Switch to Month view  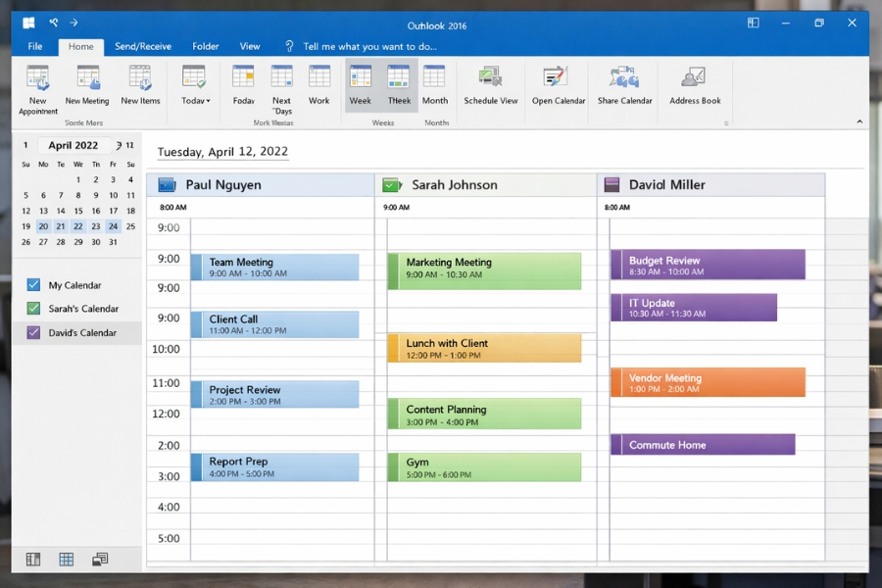434,86
